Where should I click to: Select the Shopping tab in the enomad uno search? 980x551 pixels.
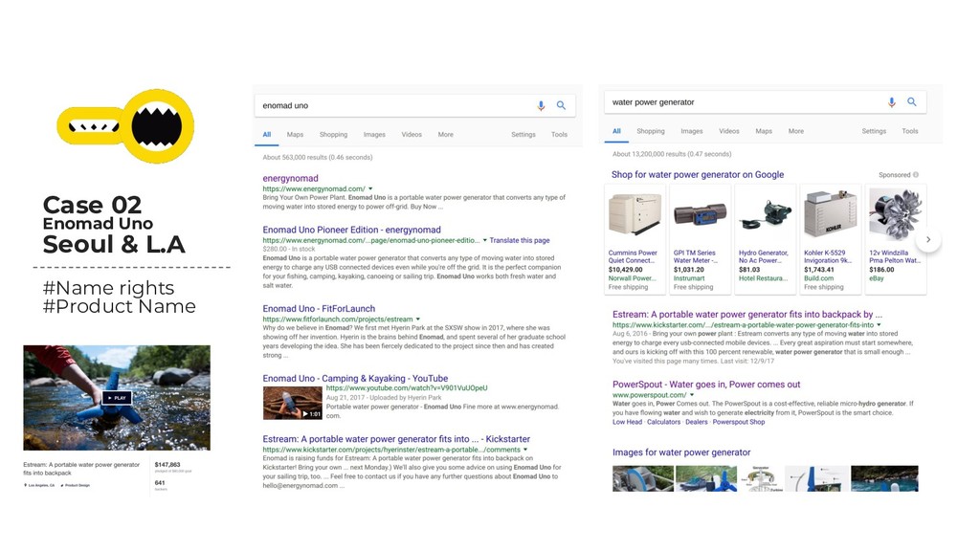(x=333, y=134)
